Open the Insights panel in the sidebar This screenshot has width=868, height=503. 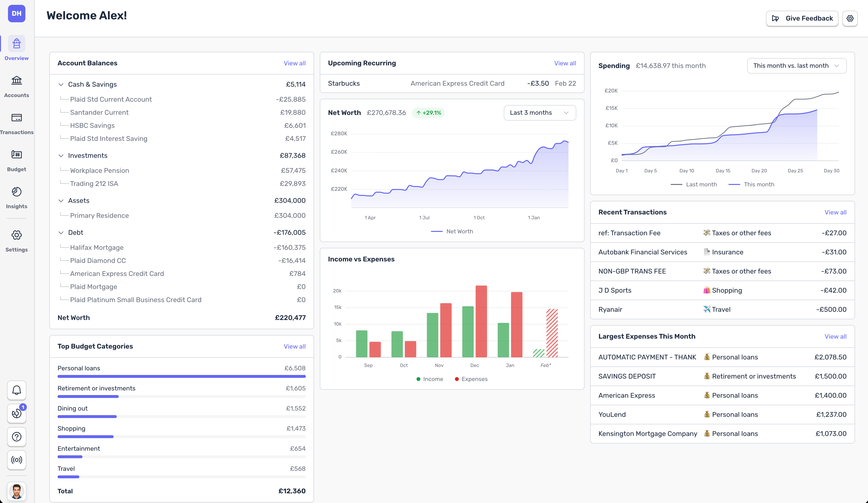[x=16, y=197]
